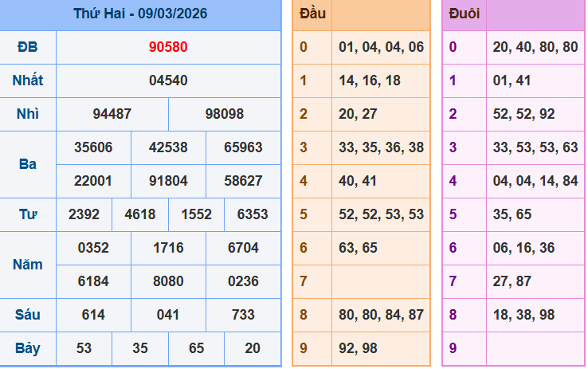This screenshot has height=369, width=588.
Task: Click fourth prize number 4618
Action: click(x=140, y=214)
